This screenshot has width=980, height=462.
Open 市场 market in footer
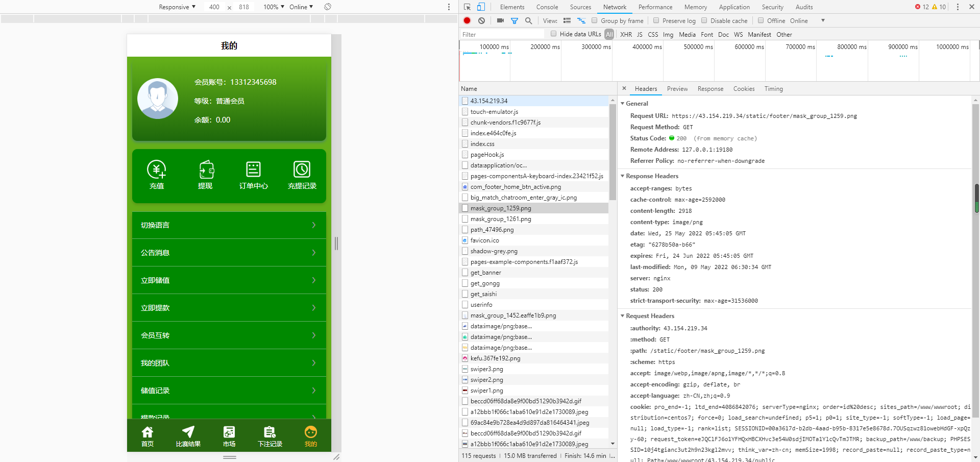coord(229,436)
